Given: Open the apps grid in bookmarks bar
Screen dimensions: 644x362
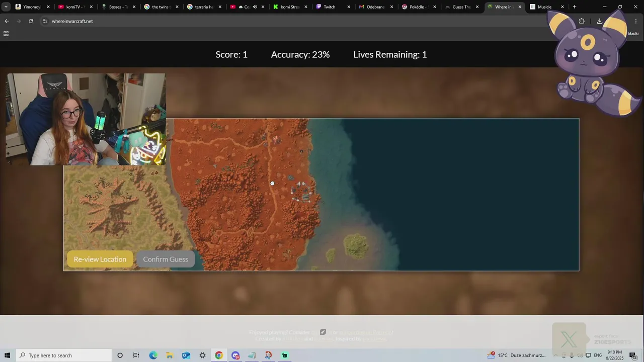Looking at the screenshot, I should click(x=6, y=34).
